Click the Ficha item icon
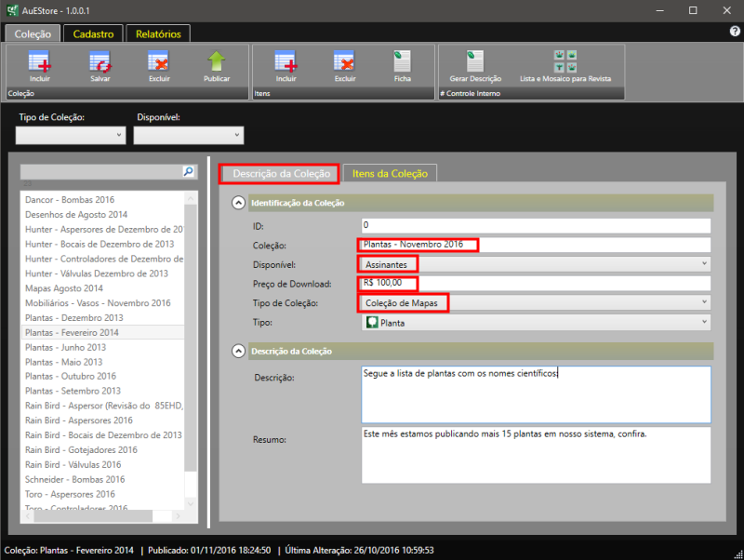This screenshot has height=560, width=744. pyautogui.click(x=402, y=63)
